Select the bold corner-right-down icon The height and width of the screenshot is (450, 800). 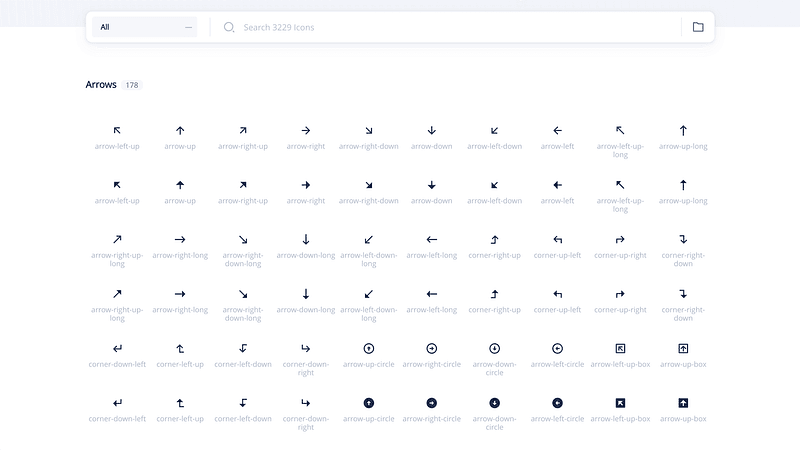point(683,294)
